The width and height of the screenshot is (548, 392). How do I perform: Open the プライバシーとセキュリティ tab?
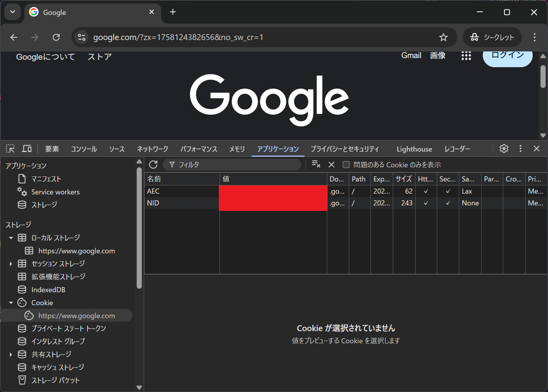[345, 149]
